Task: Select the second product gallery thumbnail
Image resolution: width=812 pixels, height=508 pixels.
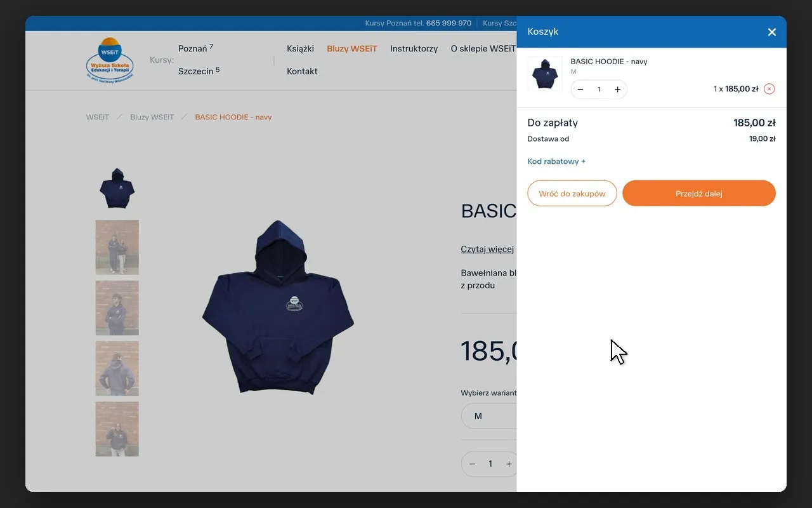Action: click(117, 248)
